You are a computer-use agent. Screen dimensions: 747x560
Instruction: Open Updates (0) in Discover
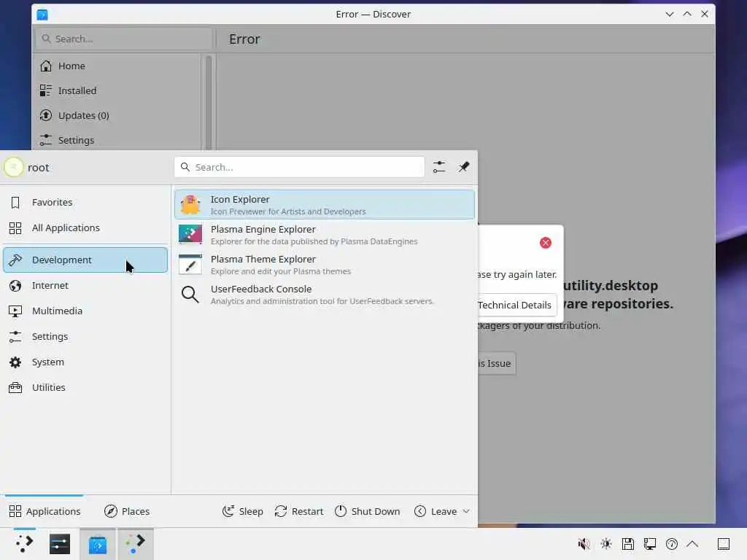point(118,116)
